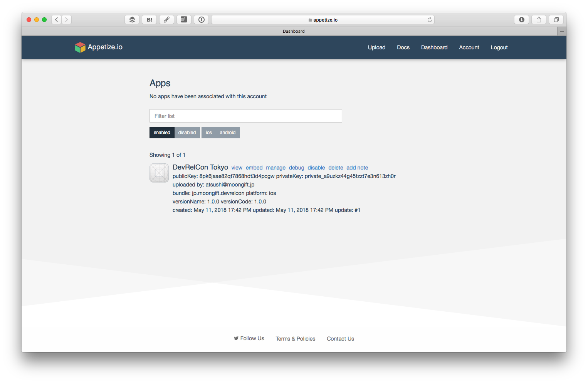
Task: Click manage for DevRelCon Tokyo
Action: [276, 168]
